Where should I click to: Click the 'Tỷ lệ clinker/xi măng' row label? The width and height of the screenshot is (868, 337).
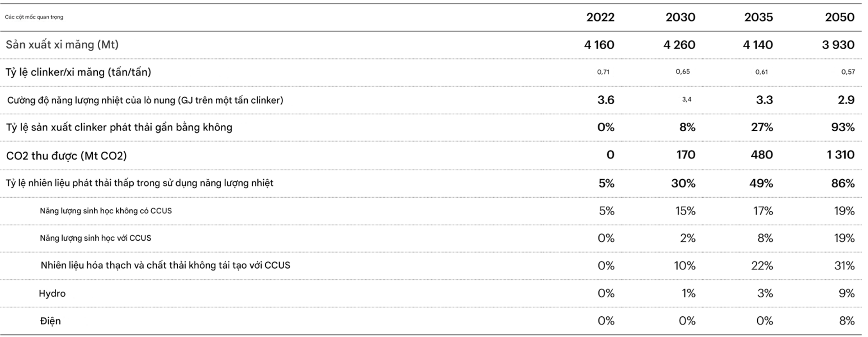79,72
